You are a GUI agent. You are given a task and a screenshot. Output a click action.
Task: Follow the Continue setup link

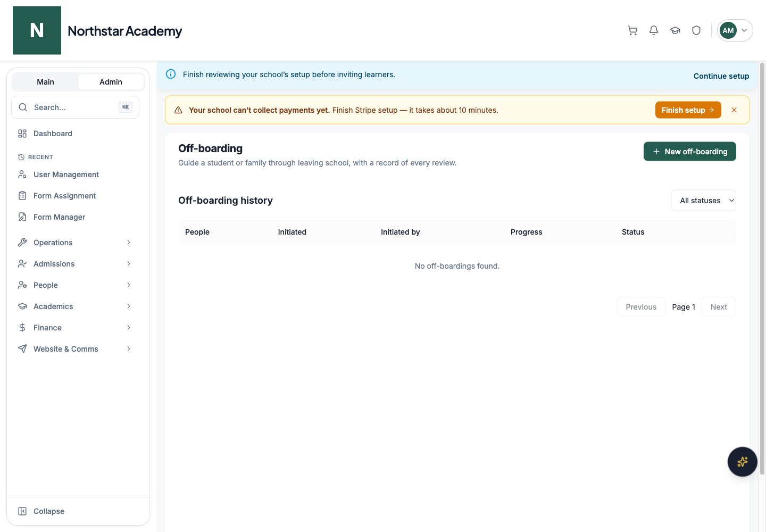(721, 76)
